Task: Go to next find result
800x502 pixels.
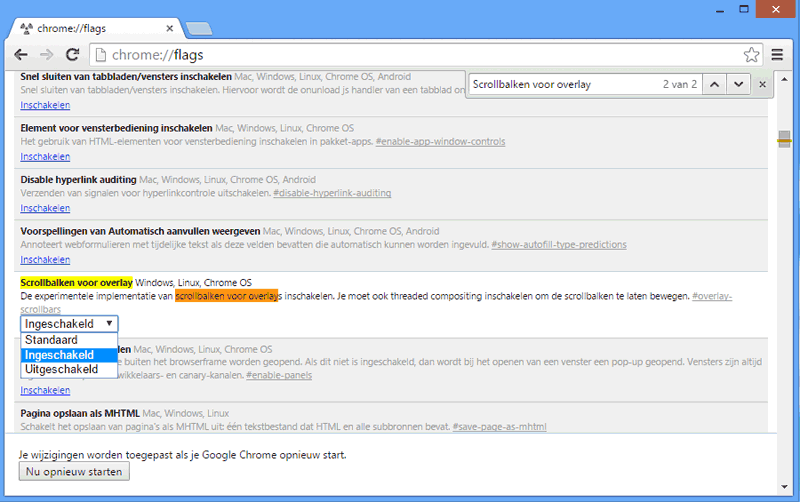Action: tap(738, 84)
